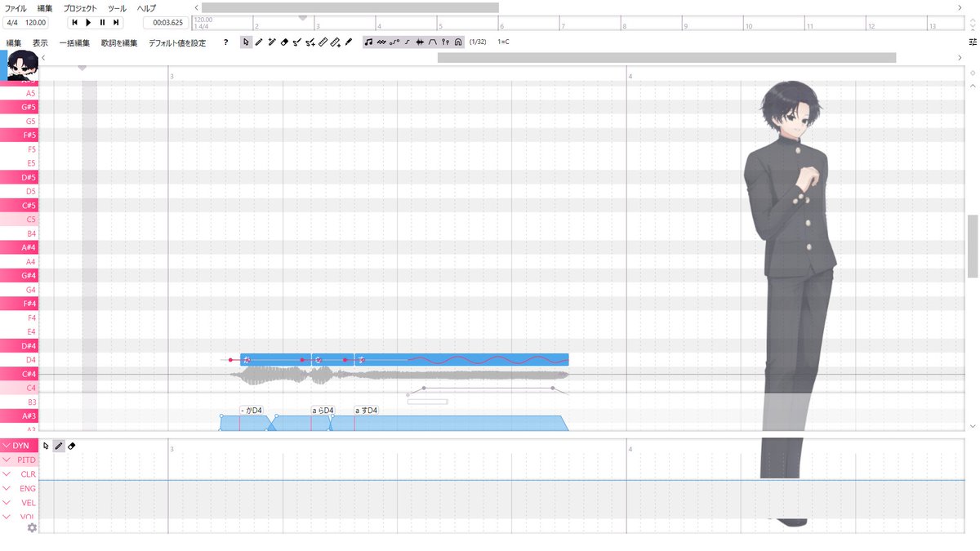The image size is (980, 551).
Task: Expand the VEL parameter chevron
Action: click(7, 503)
